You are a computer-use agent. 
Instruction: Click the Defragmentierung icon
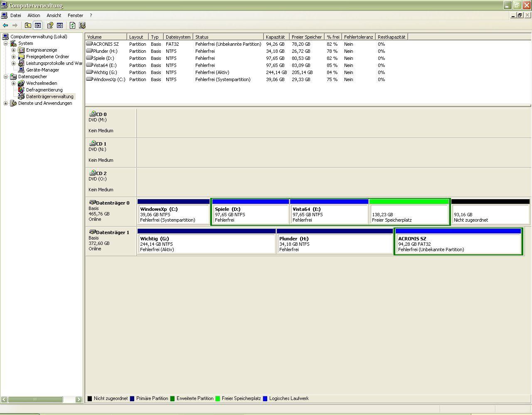point(21,90)
